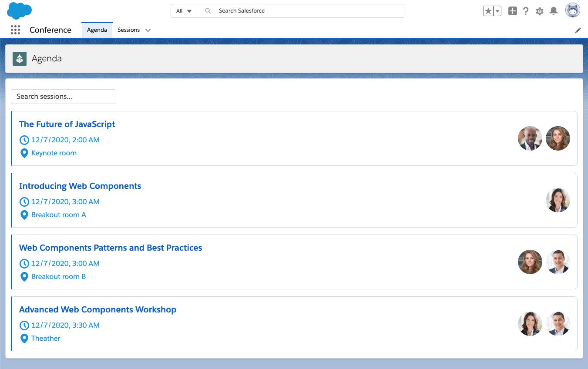
Task: Open the App Launcher dots grid
Action: (x=15, y=30)
